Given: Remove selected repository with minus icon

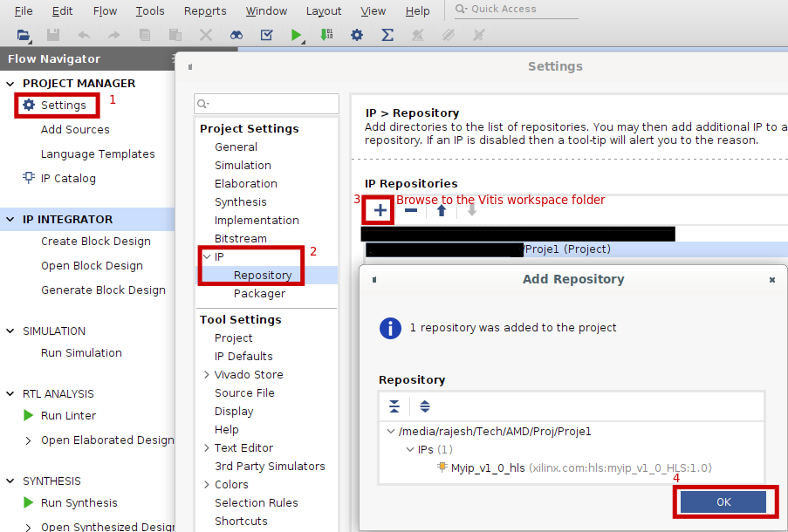Looking at the screenshot, I should [x=410, y=210].
